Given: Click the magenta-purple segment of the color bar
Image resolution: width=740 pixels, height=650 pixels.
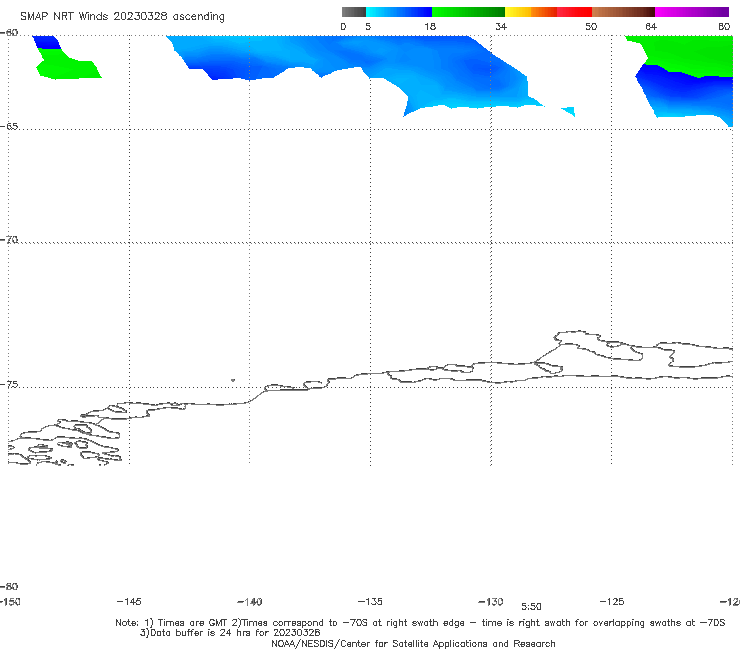Looking at the screenshot, I should (x=692, y=12).
